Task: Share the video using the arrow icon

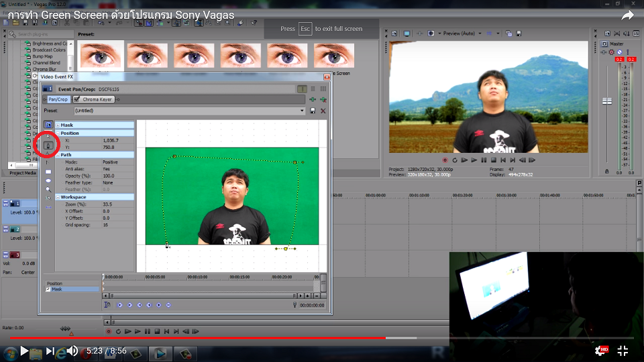Action: [627, 15]
